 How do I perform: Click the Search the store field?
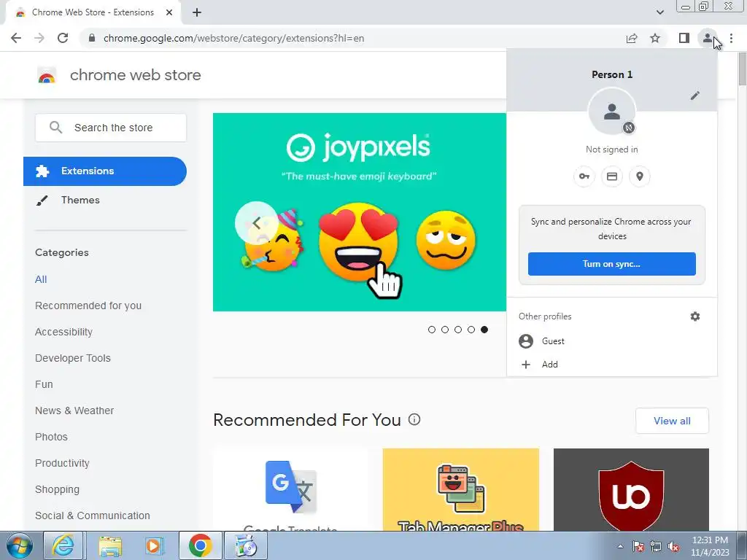click(x=111, y=128)
